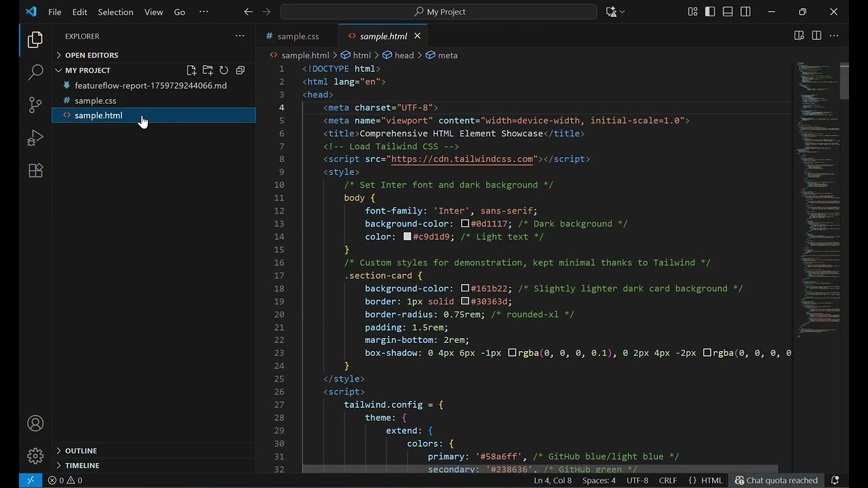Open the Search view in activity bar

tap(35, 73)
